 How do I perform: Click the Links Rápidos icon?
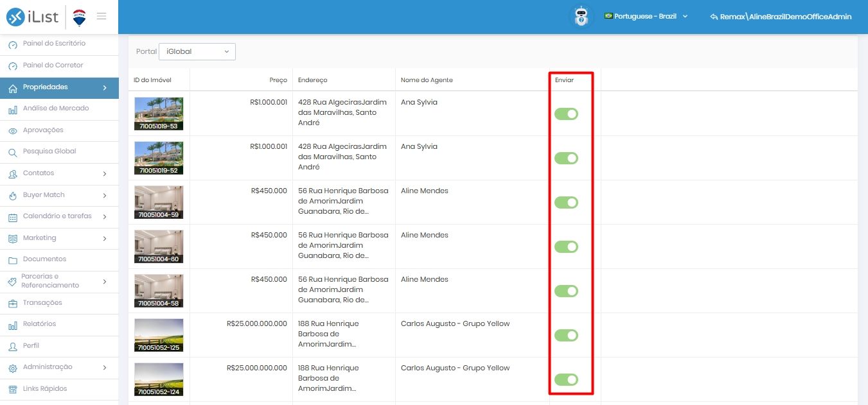pos(13,390)
